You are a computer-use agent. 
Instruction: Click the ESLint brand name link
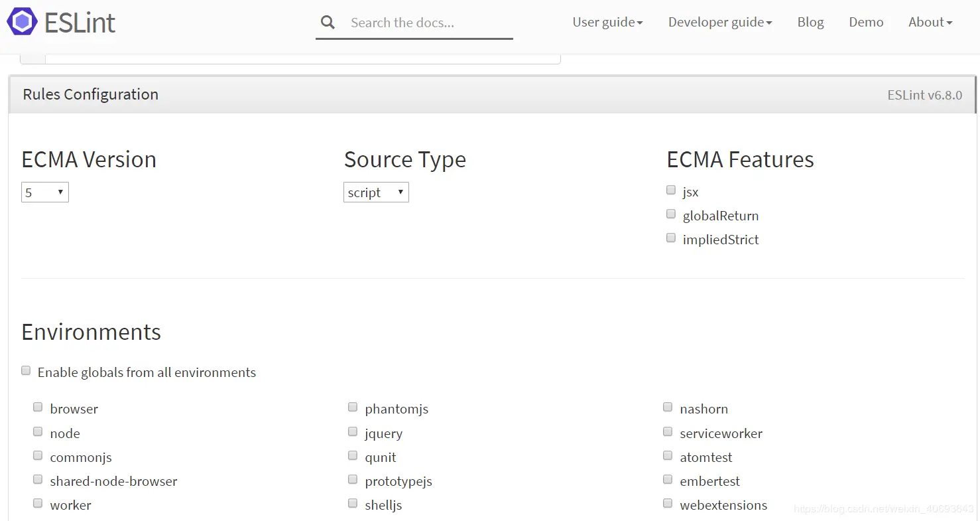(x=80, y=23)
